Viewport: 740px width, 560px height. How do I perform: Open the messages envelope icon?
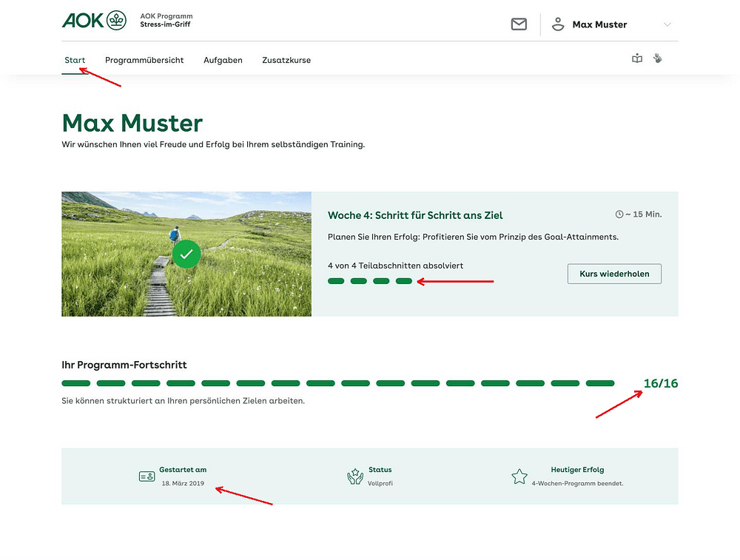pos(519,24)
